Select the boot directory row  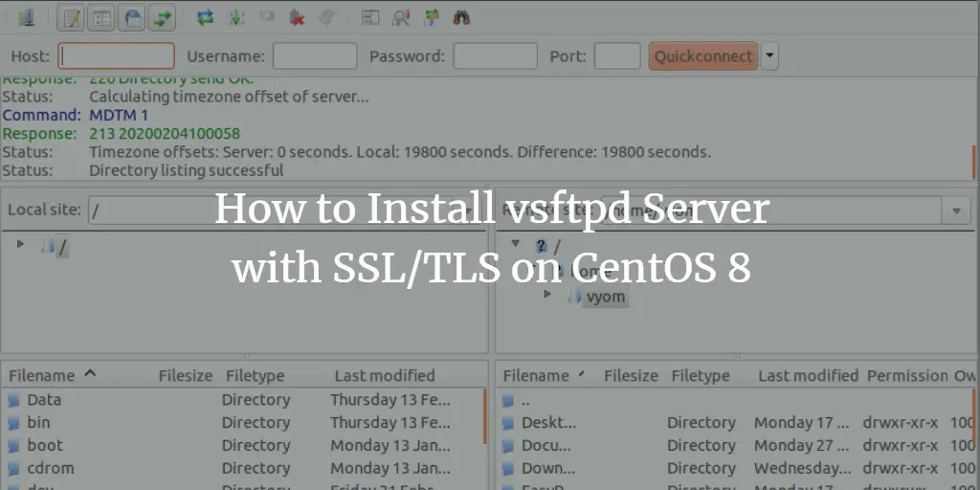(242, 446)
